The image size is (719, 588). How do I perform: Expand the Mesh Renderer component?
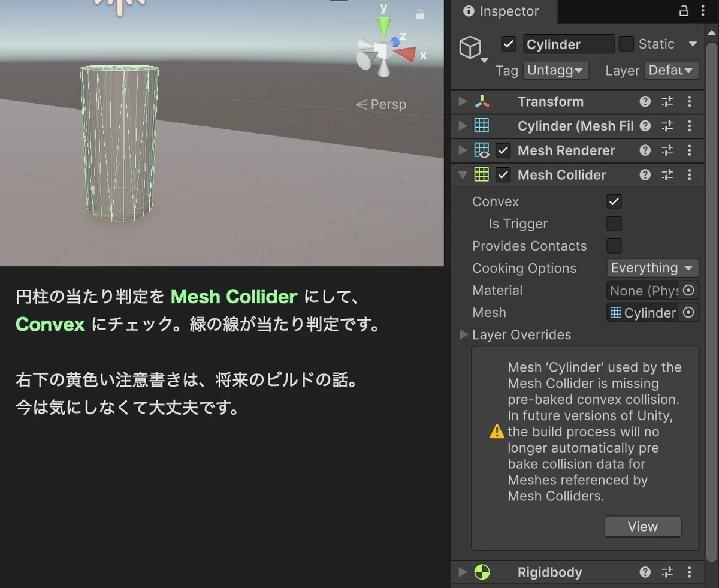pos(463,150)
